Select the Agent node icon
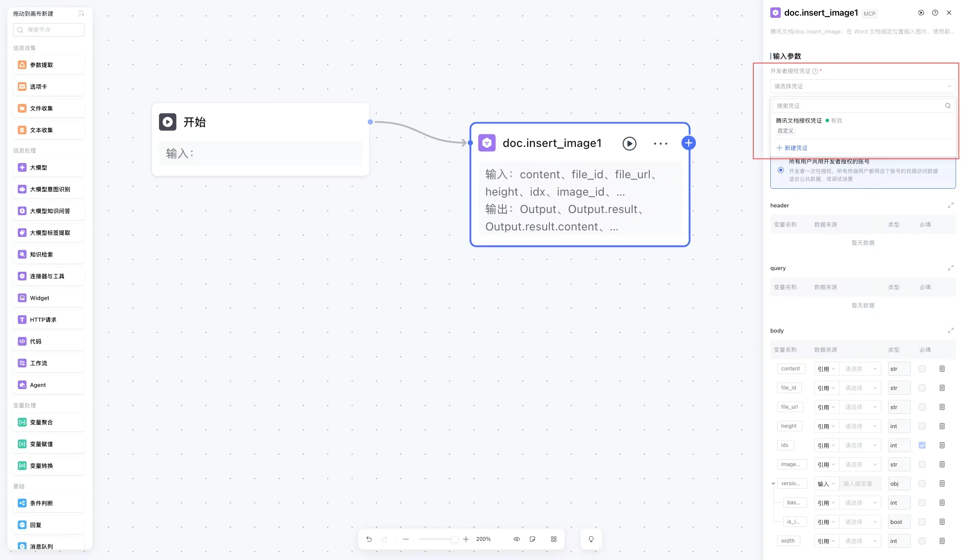 pyautogui.click(x=22, y=385)
